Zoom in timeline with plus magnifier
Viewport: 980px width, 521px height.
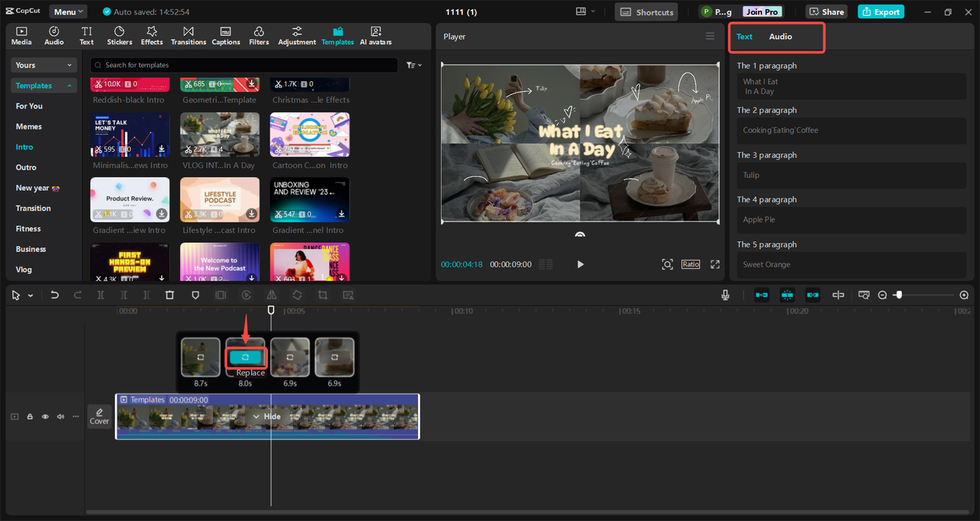[964, 295]
